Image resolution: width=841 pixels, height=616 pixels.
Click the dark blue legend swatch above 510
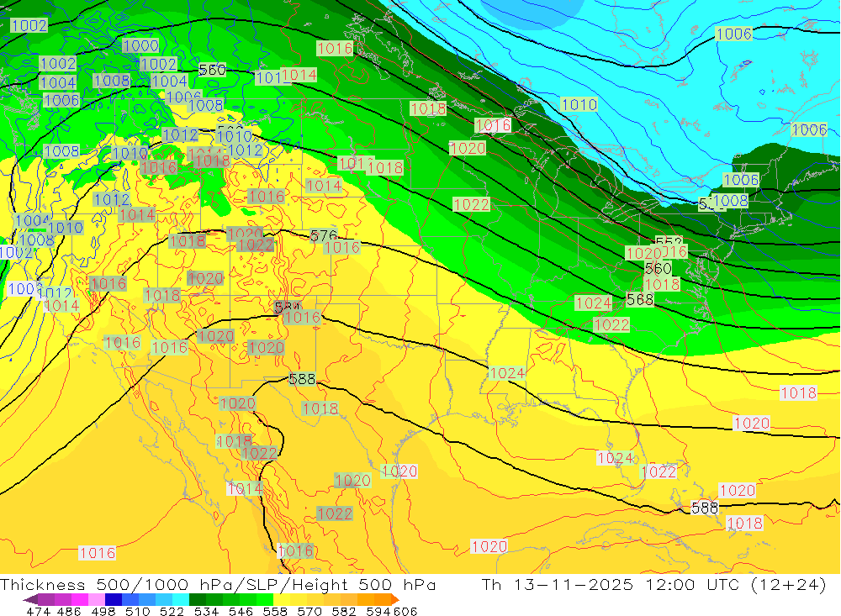pos(114,599)
